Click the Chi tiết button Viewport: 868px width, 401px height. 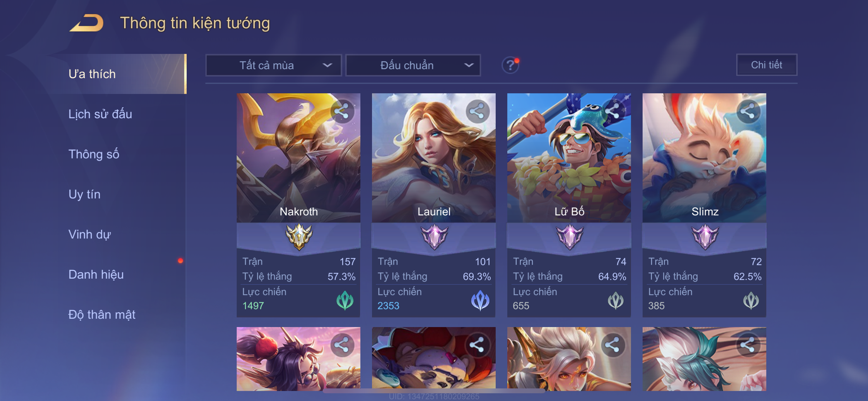pos(766,65)
